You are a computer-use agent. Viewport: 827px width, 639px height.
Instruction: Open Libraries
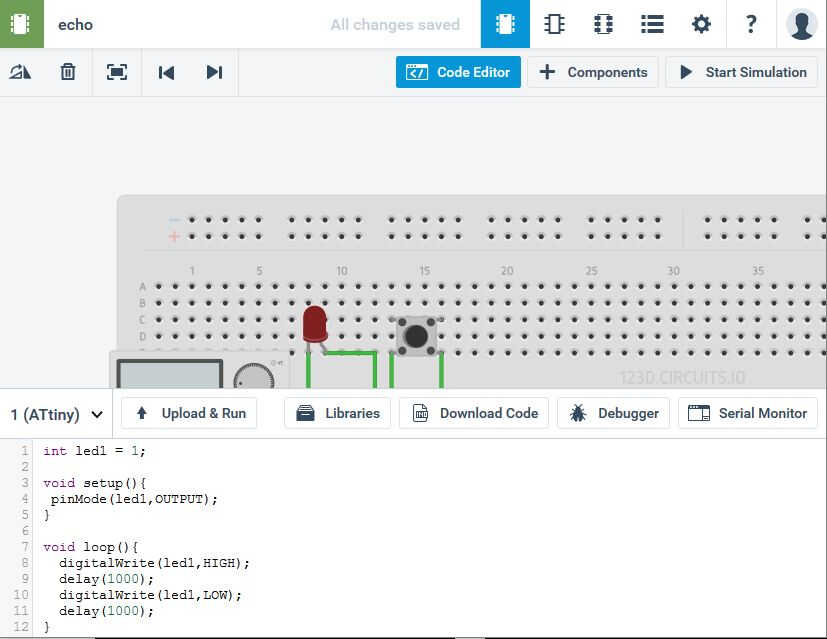[x=338, y=413]
